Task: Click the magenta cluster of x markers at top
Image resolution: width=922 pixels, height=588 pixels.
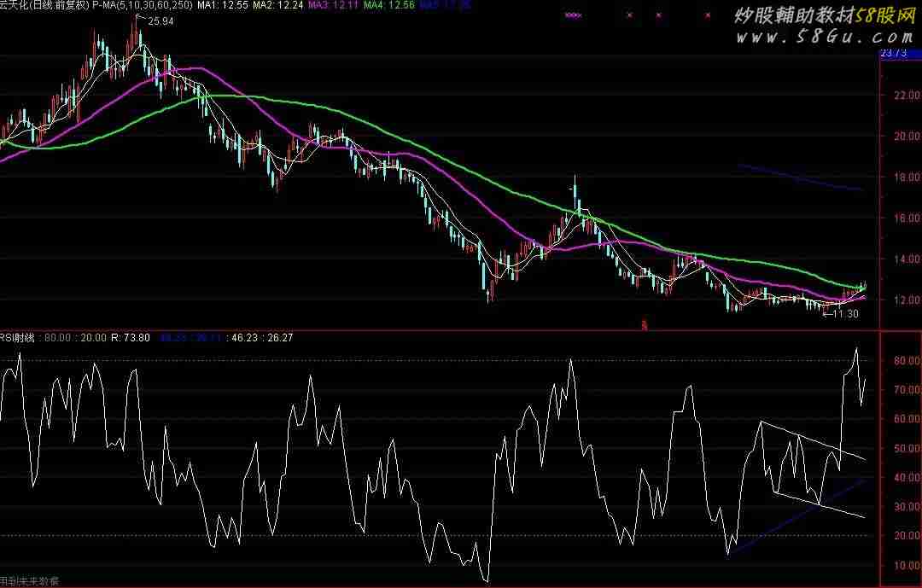Action: click(x=574, y=15)
